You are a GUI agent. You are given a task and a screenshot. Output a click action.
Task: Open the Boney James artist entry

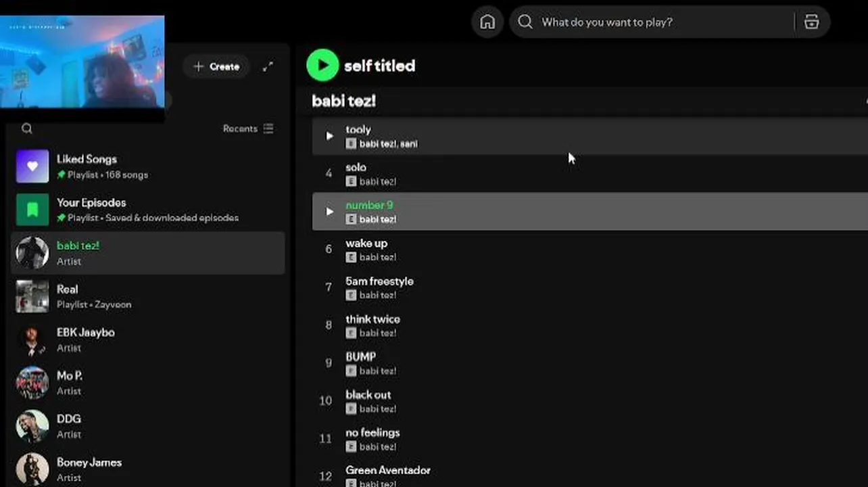(x=89, y=463)
